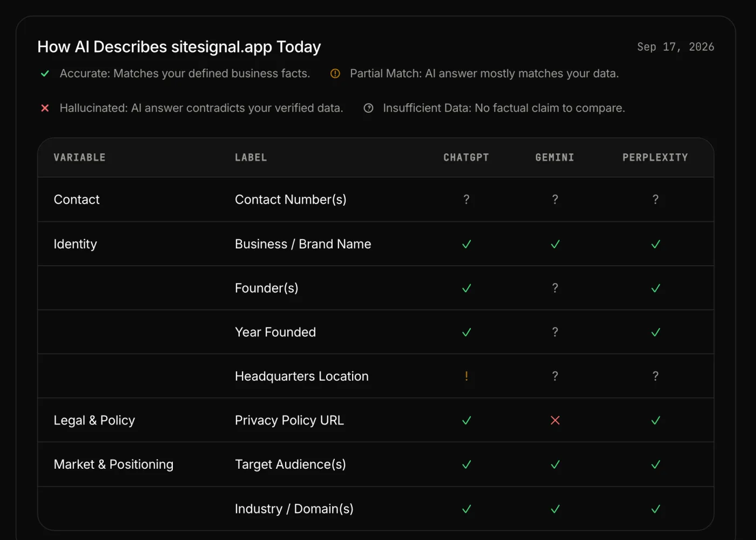
Task: Select the Contact variable cell
Action: [77, 200]
